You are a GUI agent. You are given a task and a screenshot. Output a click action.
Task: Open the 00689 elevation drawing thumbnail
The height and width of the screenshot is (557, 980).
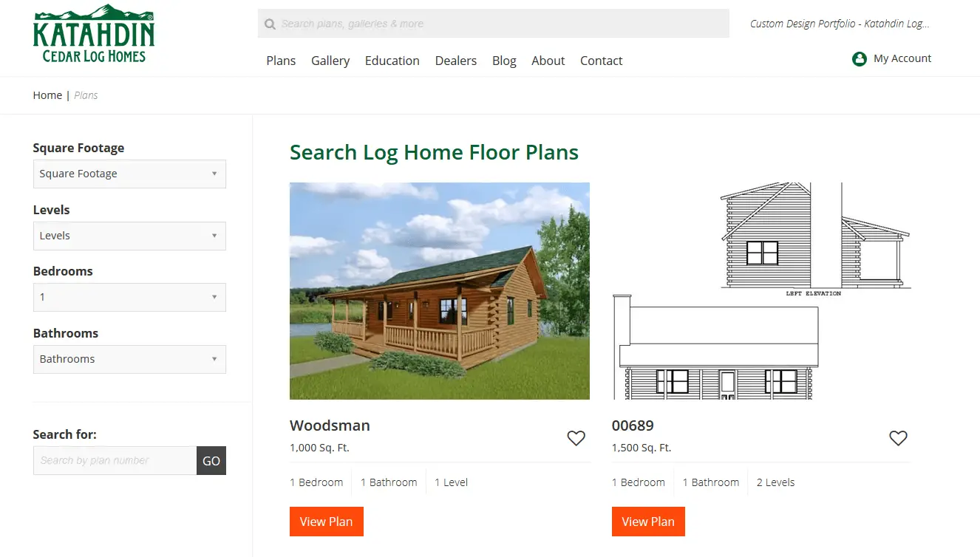pos(761,291)
